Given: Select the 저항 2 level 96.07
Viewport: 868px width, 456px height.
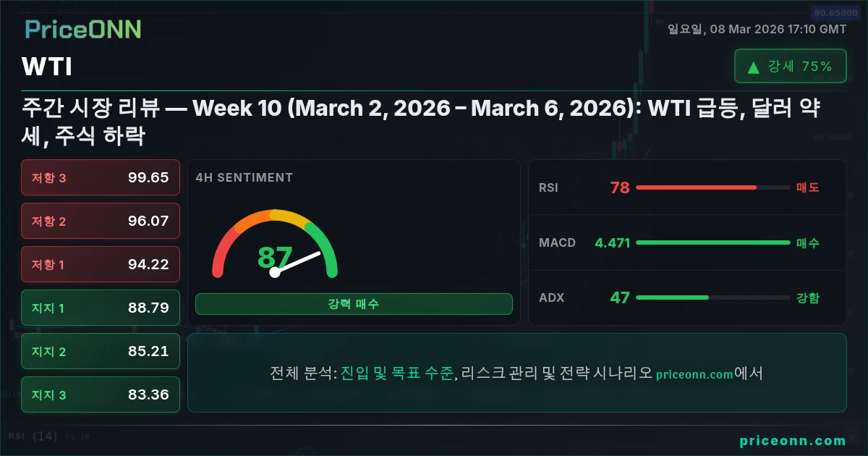Looking at the screenshot, I should click(101, 221).
